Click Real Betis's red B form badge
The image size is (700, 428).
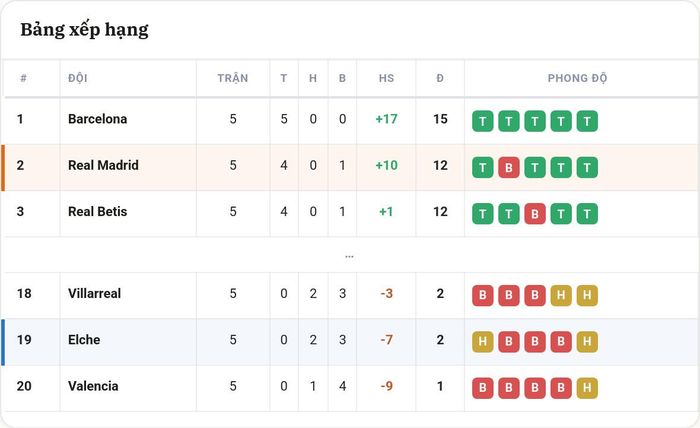click(x=535, y=214)
